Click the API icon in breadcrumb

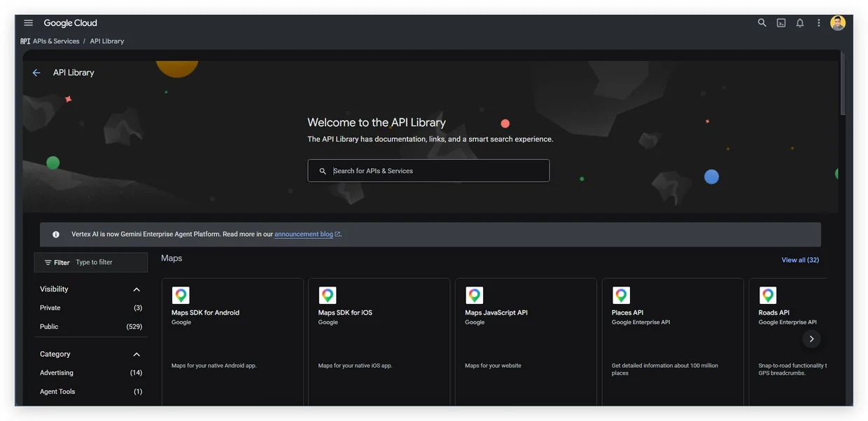point(25,41)
